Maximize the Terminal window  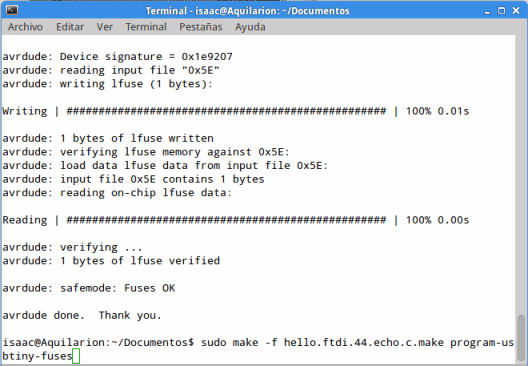coord(501,11)
